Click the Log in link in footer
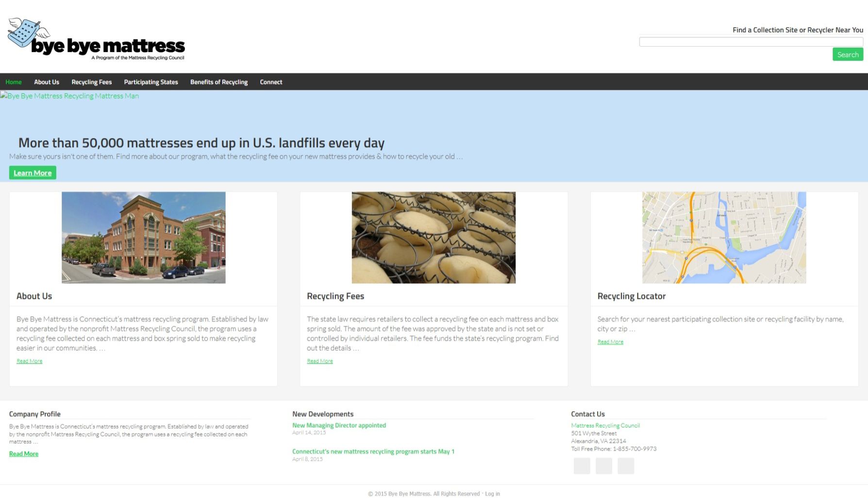 tap(492, 494)
